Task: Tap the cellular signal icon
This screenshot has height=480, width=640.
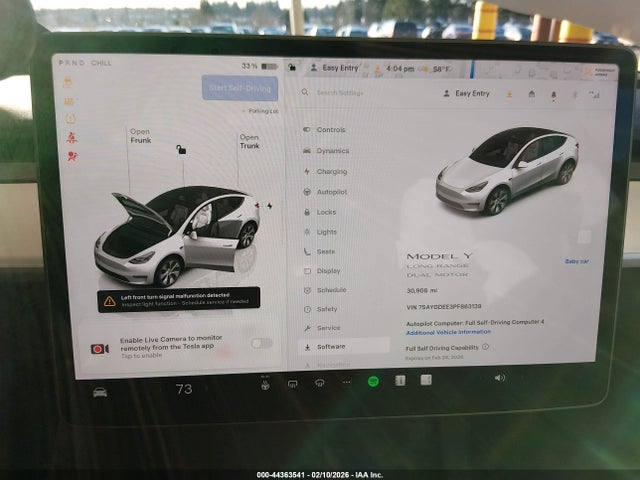Action: [x=594, y=95]
